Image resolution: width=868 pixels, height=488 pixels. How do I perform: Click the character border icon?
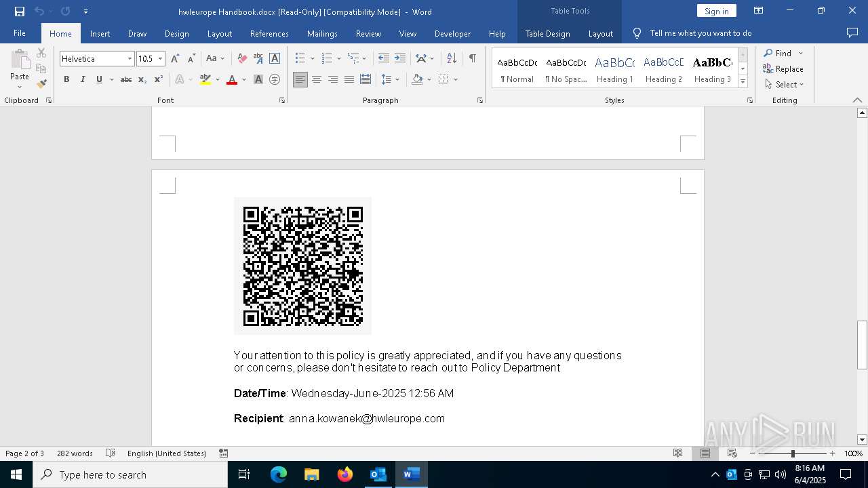click(275, 59)
